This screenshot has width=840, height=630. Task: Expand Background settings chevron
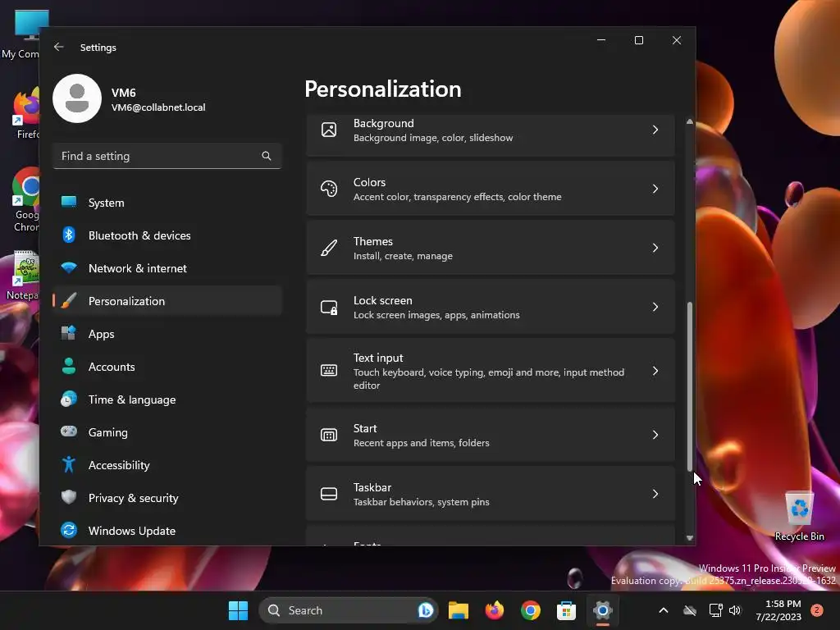pos(655,130)
